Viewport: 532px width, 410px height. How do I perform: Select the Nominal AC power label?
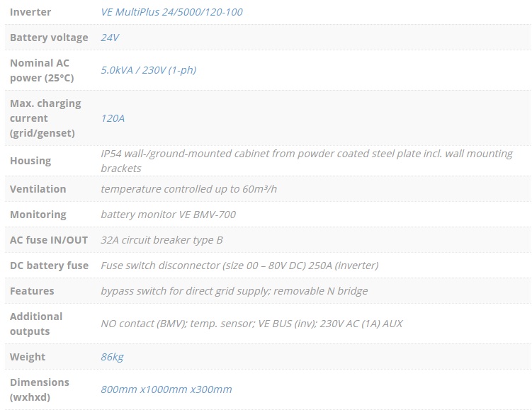pos(43,70)
